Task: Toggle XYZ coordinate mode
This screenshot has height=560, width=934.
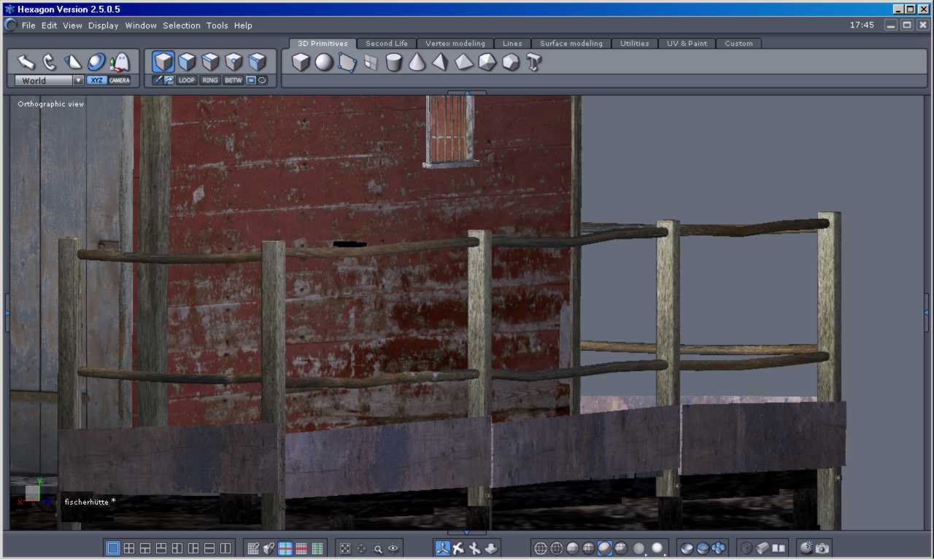Action: point(96,80)
